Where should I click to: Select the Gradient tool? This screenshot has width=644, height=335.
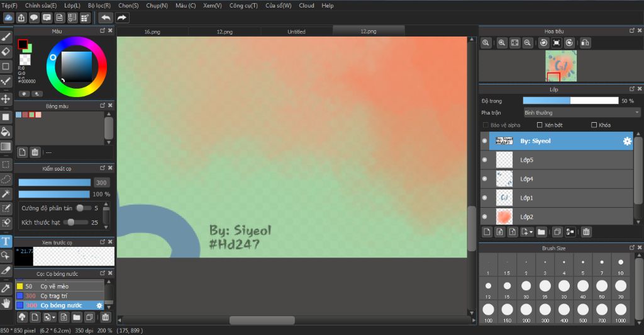6,147
